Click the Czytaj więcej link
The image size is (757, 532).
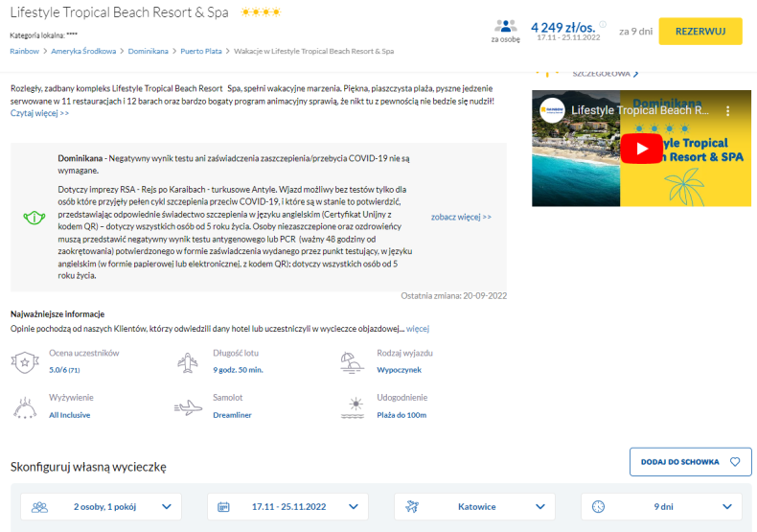click(x=39, y=113)
